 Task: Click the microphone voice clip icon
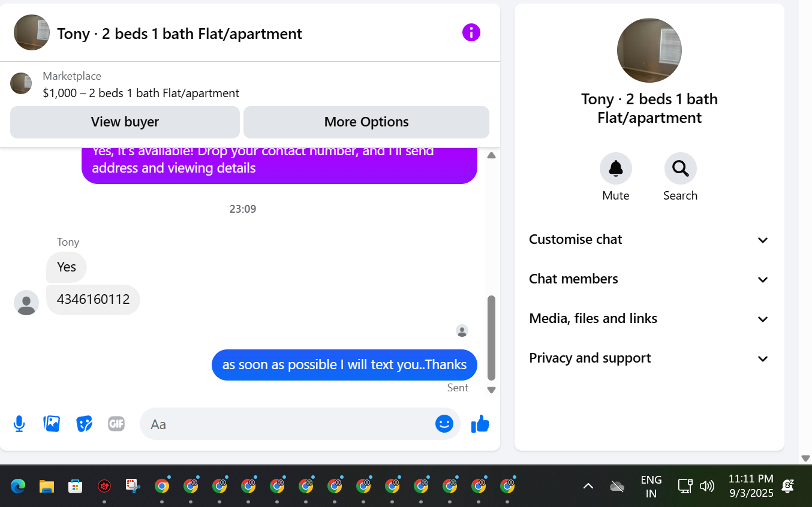(x=19, y=424)
